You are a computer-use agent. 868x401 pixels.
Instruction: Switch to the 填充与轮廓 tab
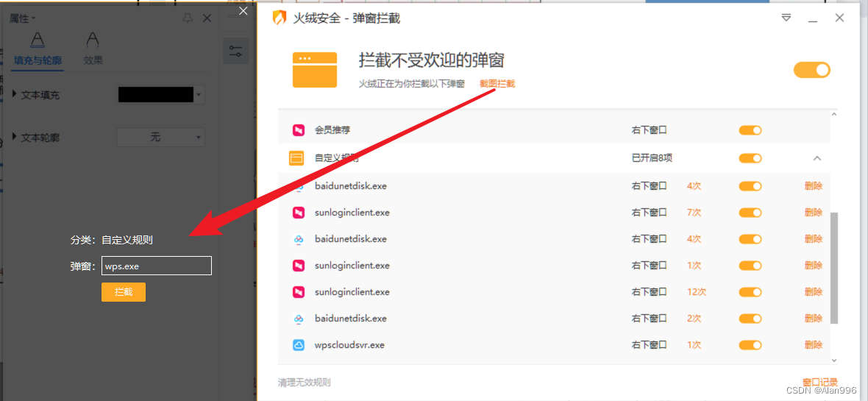38,60
